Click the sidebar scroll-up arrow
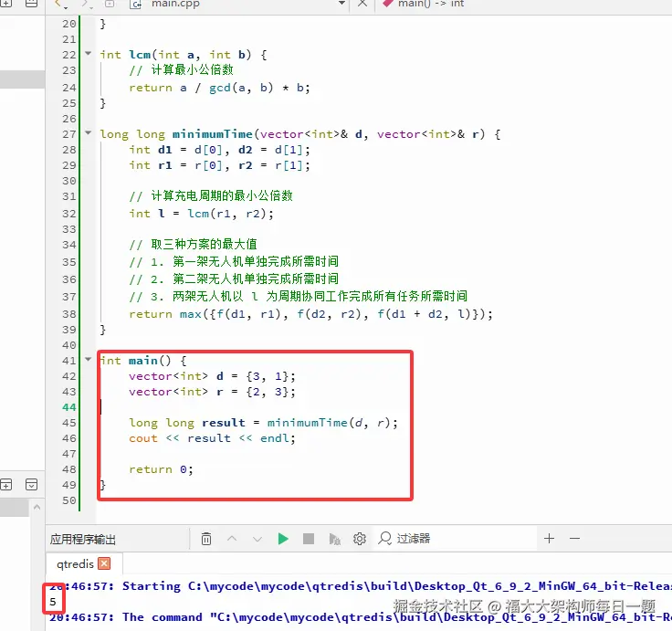This screenshot has width=672, height=631. click(37, 508)
